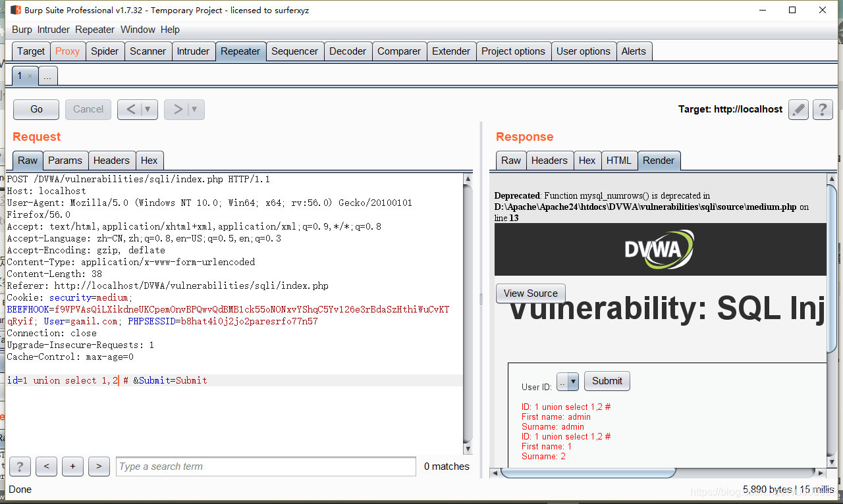The image size is (843, 504).
Task: Open the Intruder menu
Action: point(53,30)
